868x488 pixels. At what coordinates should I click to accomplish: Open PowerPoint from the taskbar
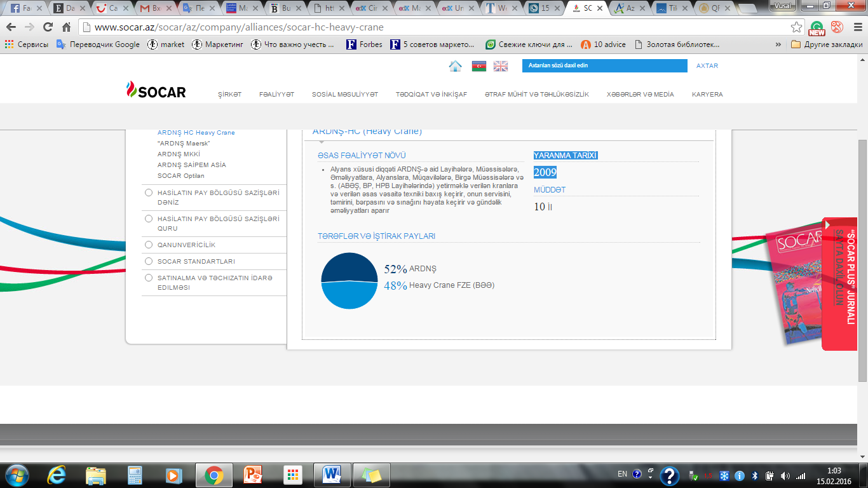[253, 475]
